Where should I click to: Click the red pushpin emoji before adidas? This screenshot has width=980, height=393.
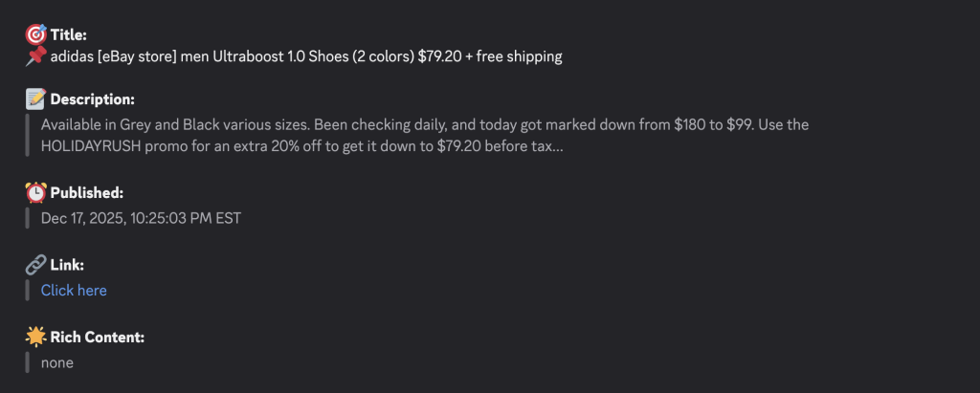[x=36, y=56]
